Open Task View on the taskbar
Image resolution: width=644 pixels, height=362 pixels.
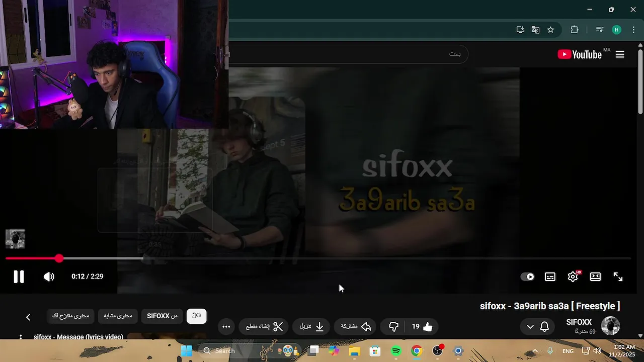point(314,351)
